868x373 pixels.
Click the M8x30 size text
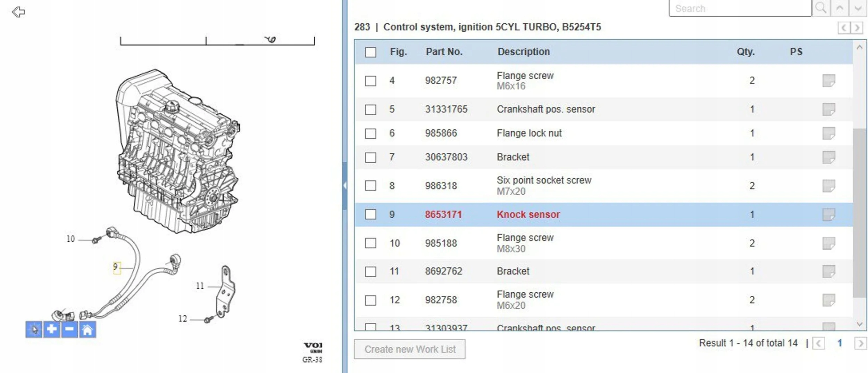[511, 249]
